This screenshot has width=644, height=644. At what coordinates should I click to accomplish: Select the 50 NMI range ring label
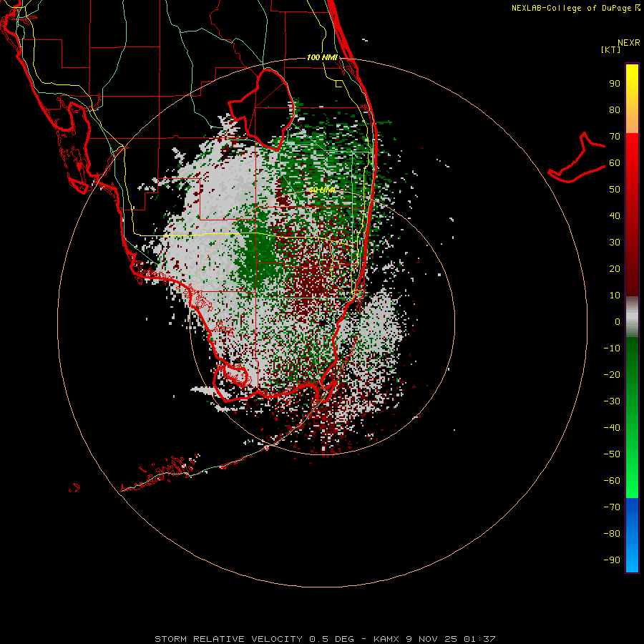click(322, 190)
